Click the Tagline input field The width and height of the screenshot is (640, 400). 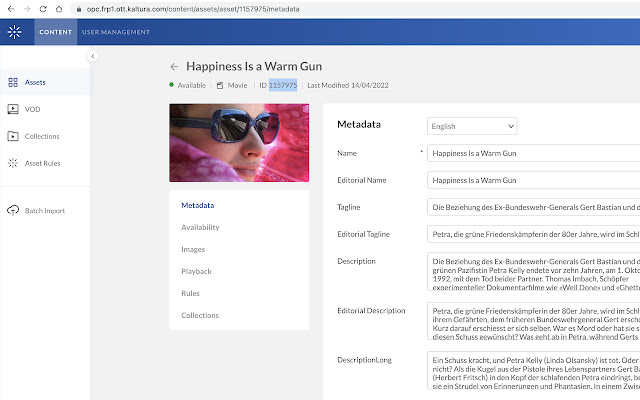click(533, 207)
